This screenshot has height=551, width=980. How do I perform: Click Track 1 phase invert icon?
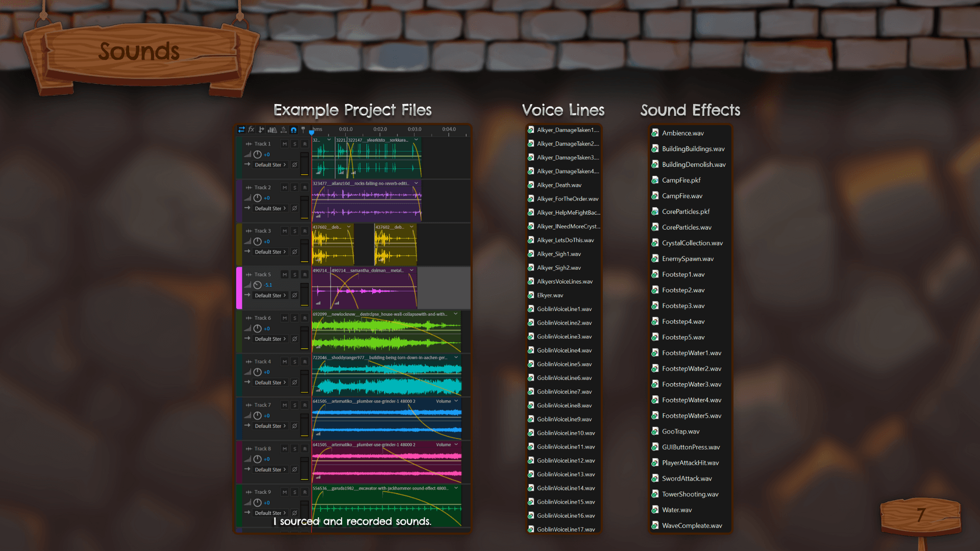[x=295, y=165]
